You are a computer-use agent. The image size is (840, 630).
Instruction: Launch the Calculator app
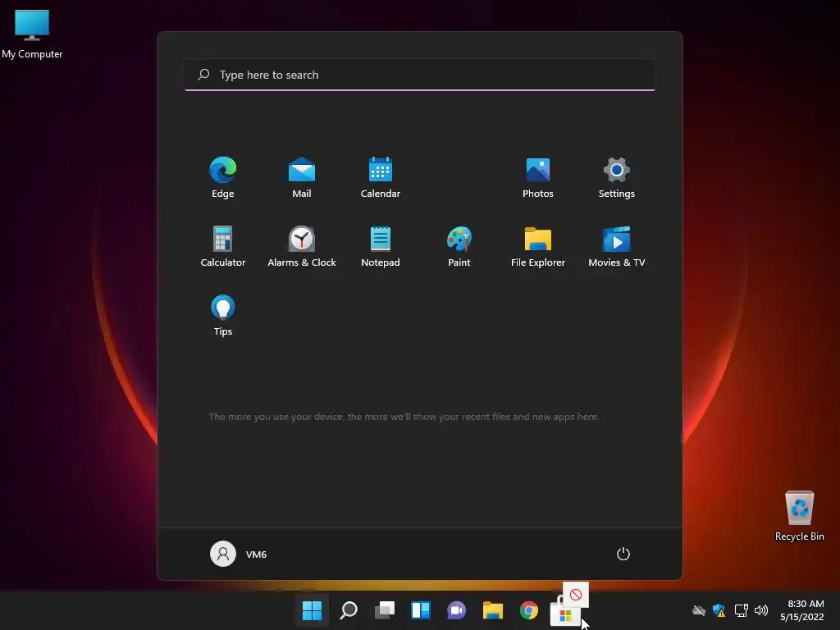223,247
